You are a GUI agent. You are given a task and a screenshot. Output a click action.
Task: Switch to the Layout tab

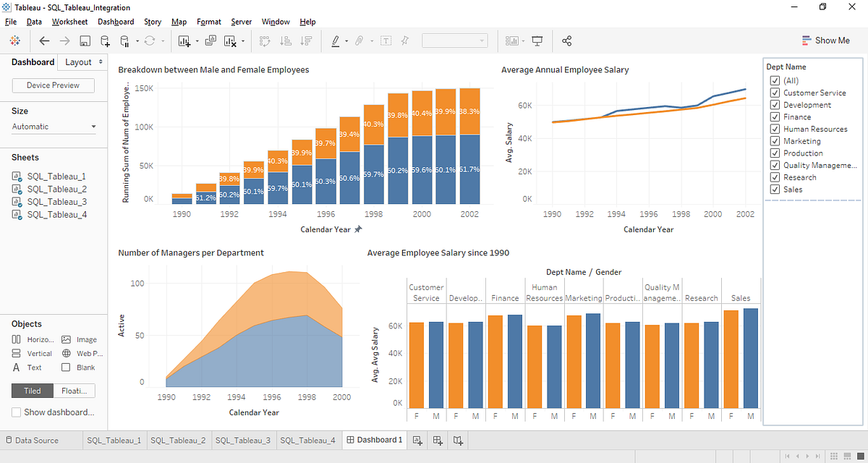[77, 62]
